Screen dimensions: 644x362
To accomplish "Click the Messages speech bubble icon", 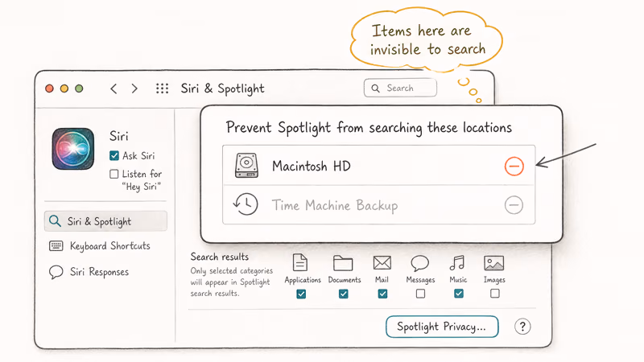I will [x=419, y=263].
